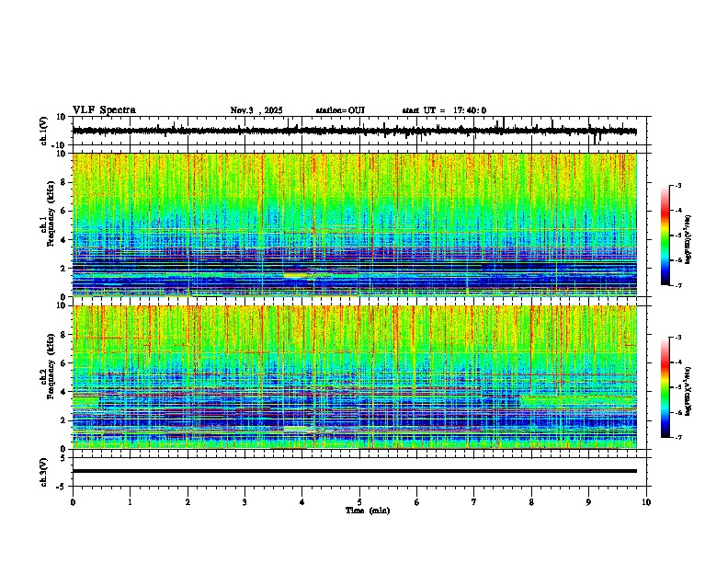Select the date text "Nov.3 , 2025"
Viewport: 728px width, 563px height.
tap(256, 110)
